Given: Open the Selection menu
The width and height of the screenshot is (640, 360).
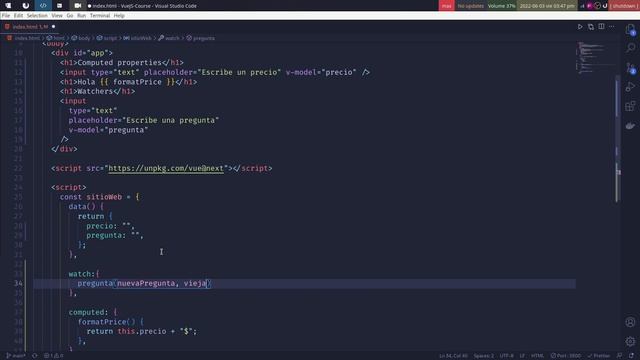Looking at the screenshot, I should pyautogui.click(x=37, y=16).
